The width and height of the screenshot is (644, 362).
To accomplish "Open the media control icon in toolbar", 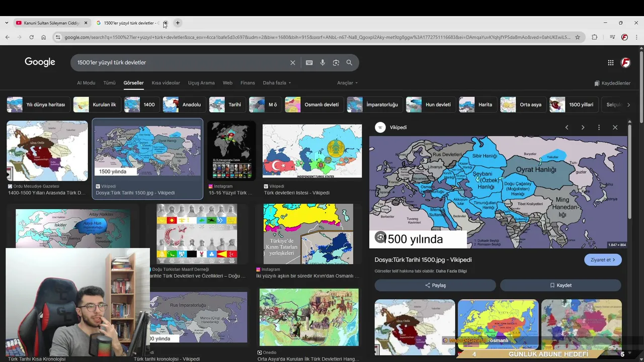I will pos(612,37).
